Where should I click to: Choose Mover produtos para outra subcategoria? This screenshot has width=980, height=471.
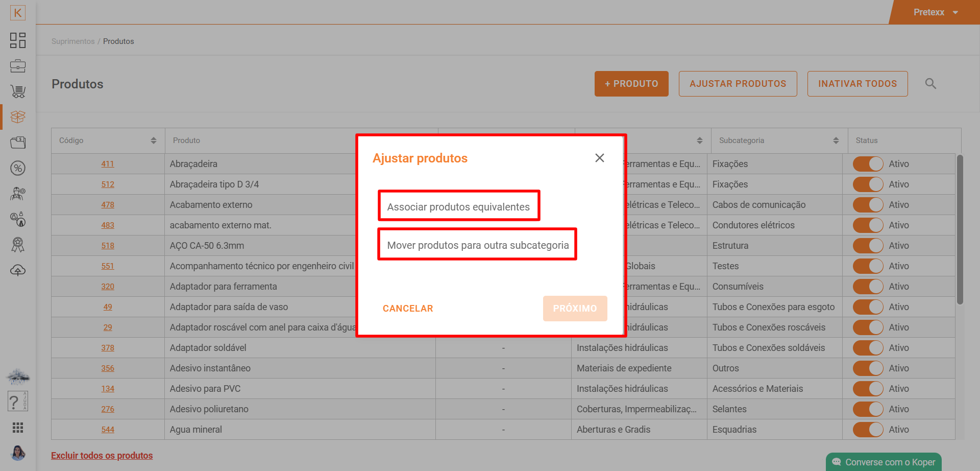[478, 245]
